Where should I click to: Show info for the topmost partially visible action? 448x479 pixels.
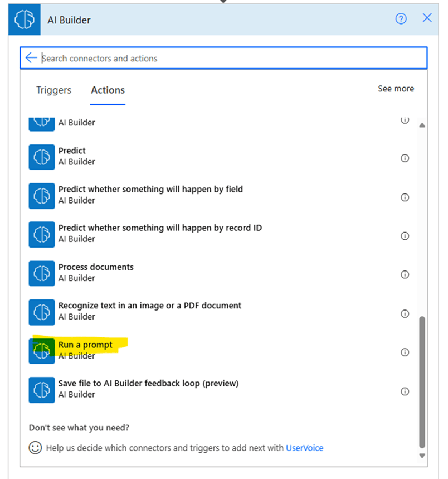point(405,120)
